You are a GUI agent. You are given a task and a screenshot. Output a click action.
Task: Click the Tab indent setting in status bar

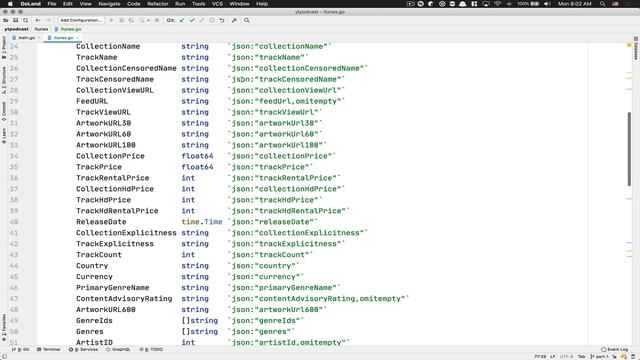(582, 356)
